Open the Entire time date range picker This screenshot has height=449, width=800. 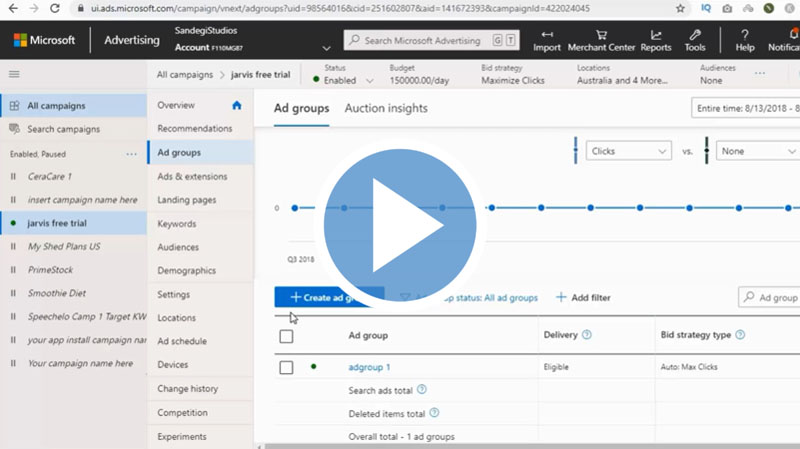point(745,108)
